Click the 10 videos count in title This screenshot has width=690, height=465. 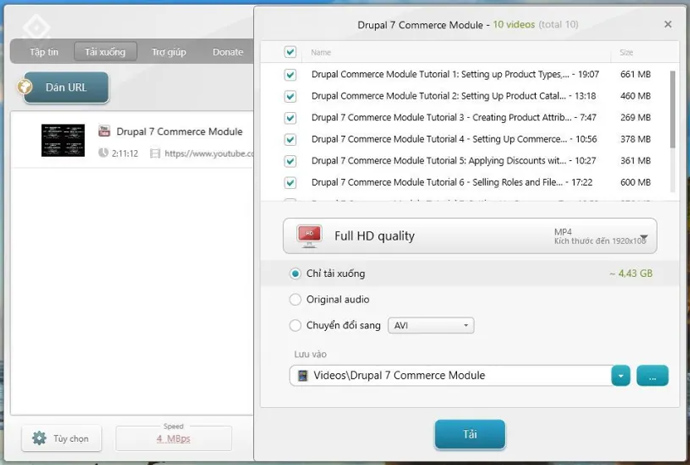(514, 25)
